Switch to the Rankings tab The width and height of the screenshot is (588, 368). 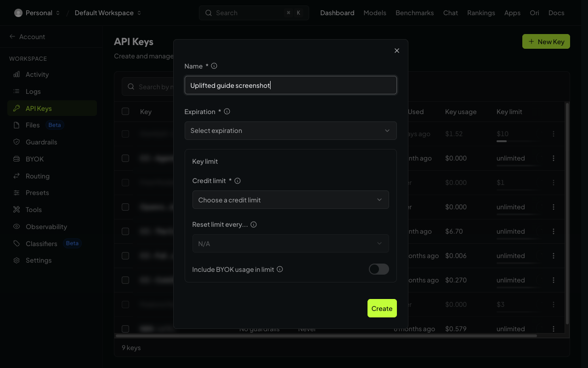click(481, 13)
